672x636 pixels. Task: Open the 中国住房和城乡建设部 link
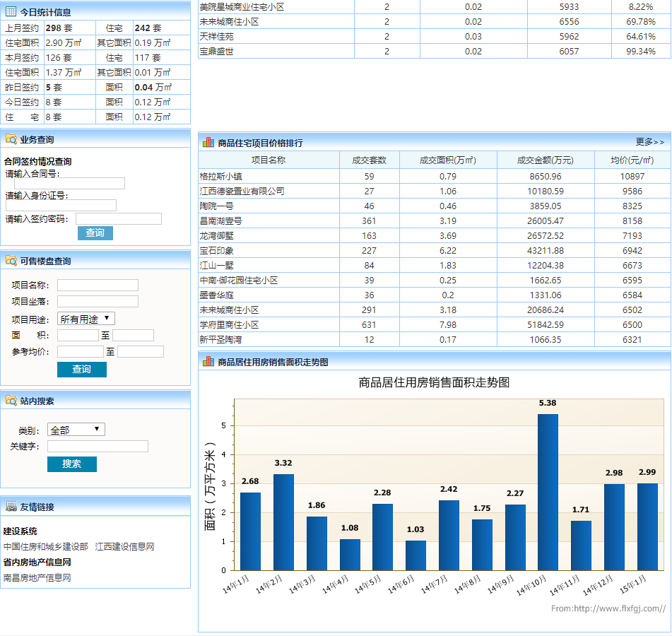click(x=46, y=546)
